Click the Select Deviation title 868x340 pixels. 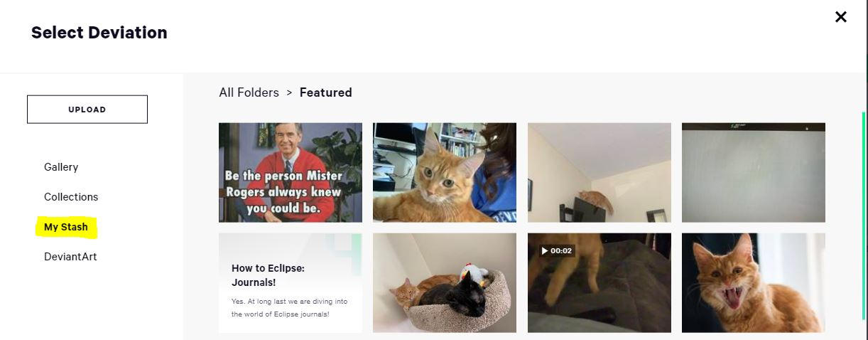click(99, 33)
